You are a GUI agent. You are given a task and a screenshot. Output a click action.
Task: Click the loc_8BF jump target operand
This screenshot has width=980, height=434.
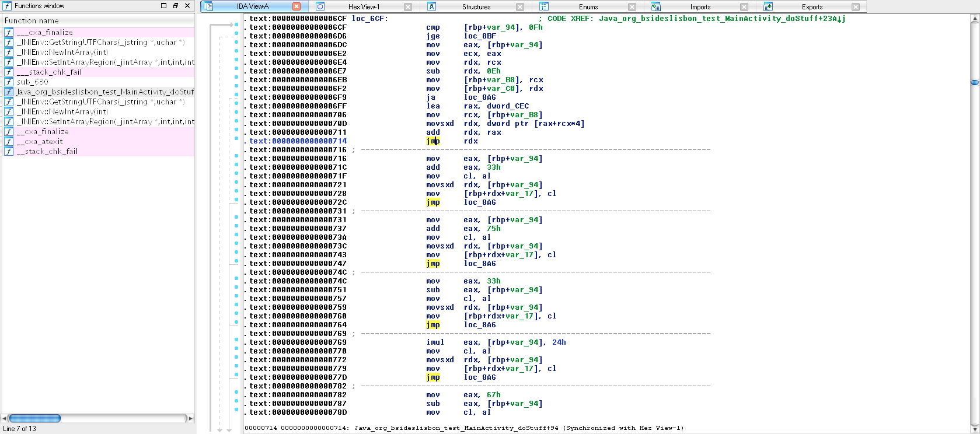coord(479,36)
